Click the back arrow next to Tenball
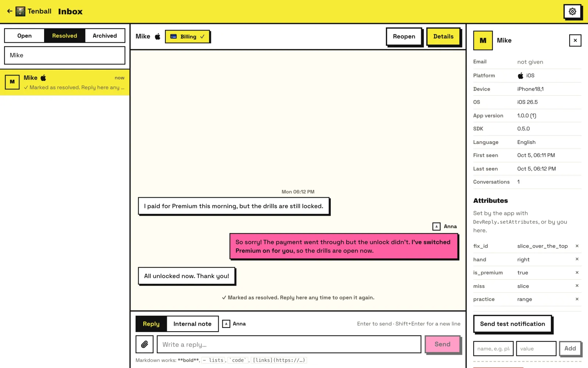The height and width of the screenshot is (368, 588). pyautogui.click(x=10, y=11)
